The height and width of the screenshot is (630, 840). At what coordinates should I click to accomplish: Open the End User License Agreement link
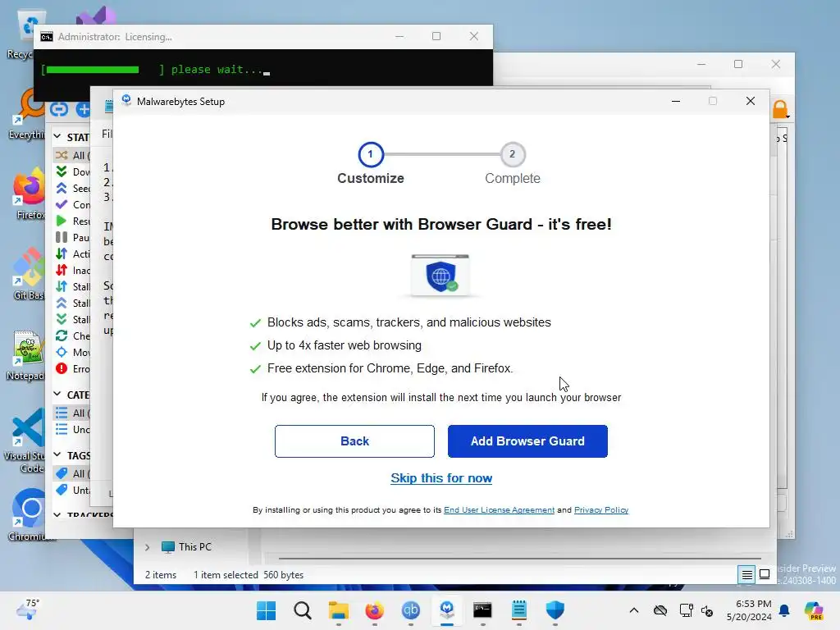[x=499, y=510]
